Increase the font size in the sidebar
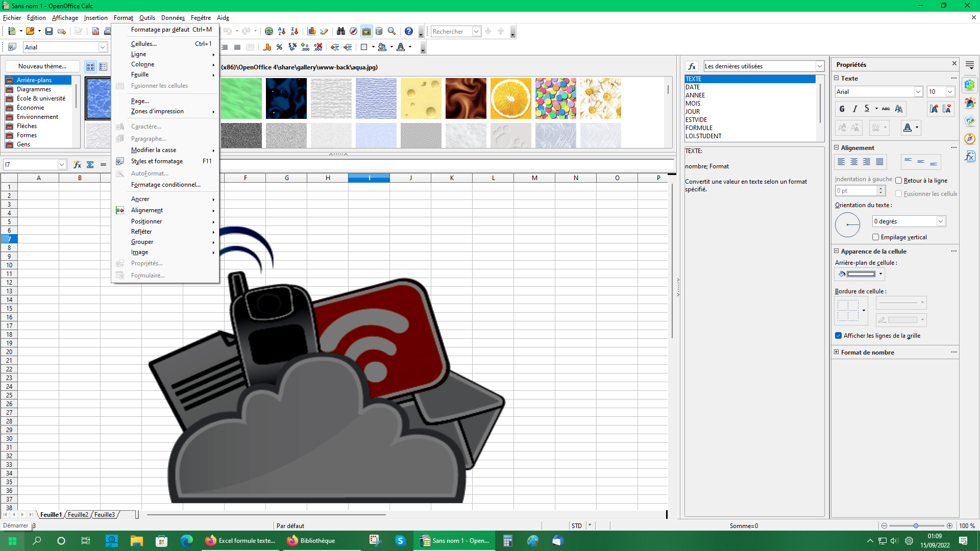The width and height of the screenshot is (980, 551). pyautogui.click(x=934, y=109)
